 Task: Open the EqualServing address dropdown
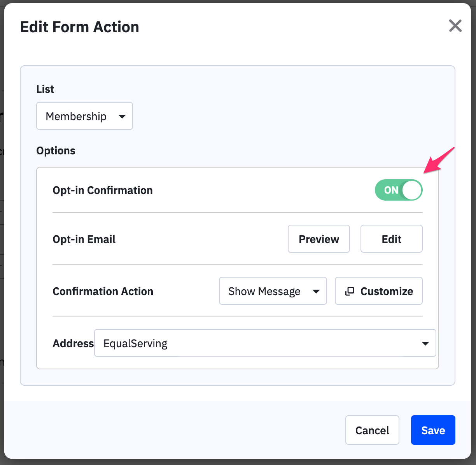[x=265, y=343]
